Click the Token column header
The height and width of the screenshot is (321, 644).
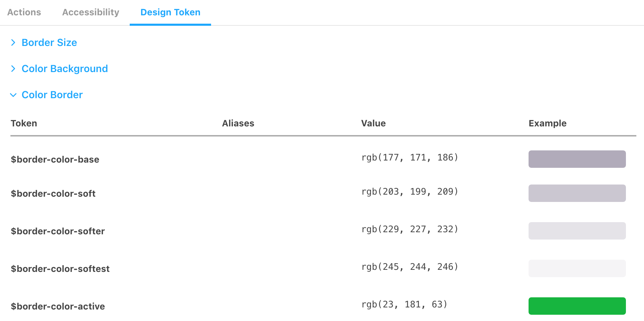(24, 123)
